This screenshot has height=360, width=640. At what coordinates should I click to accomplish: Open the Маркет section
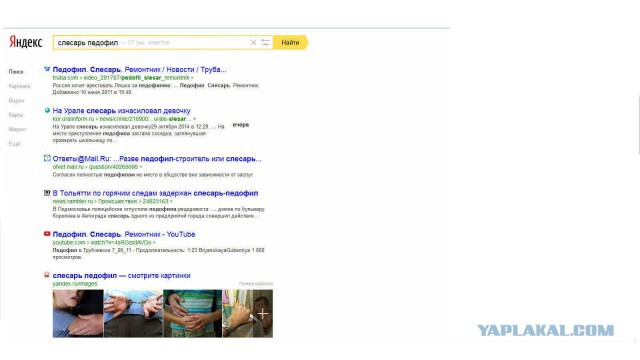[x=18, y=129]
